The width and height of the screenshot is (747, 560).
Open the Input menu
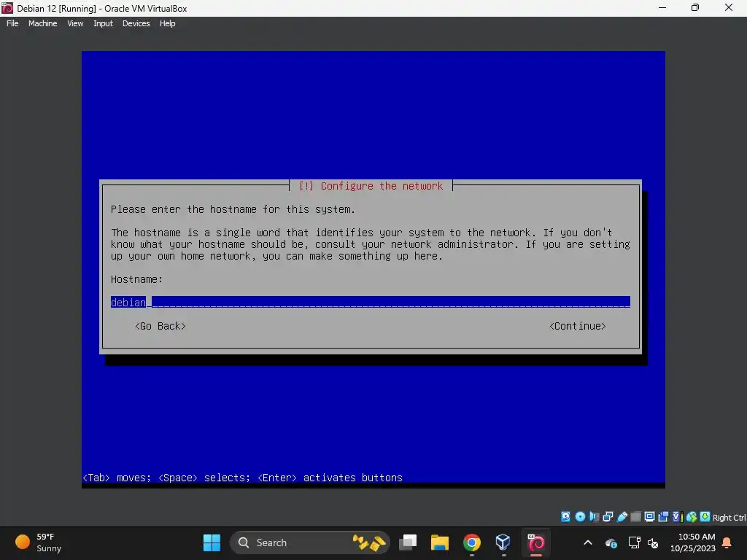(103, 23)
